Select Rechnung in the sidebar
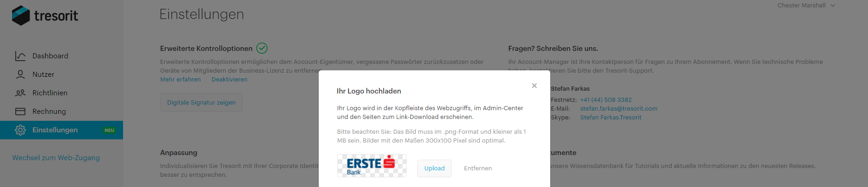868x187 pixels. pyautogui.click(x=62, y=112)
